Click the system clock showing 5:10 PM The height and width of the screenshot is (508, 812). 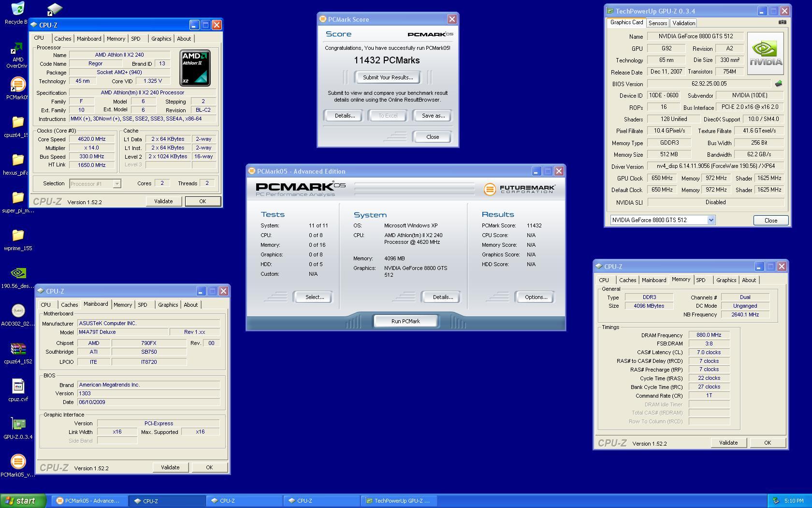tap(794, 501)
